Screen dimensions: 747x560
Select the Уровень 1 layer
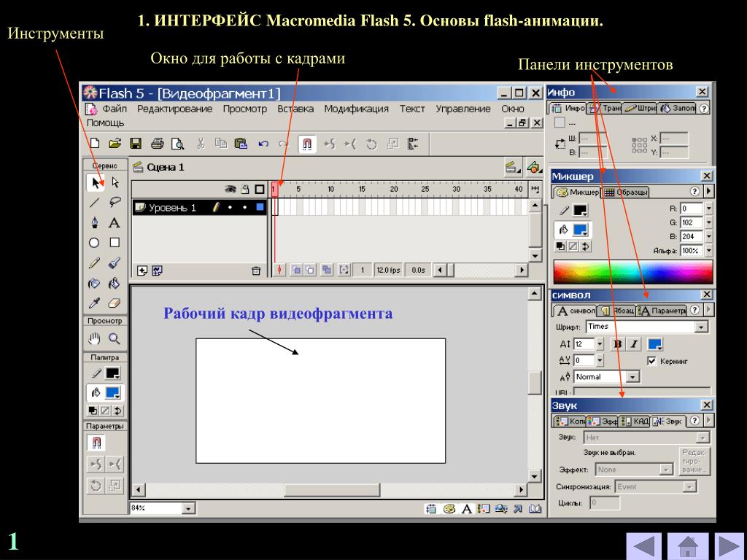[200, 208]
